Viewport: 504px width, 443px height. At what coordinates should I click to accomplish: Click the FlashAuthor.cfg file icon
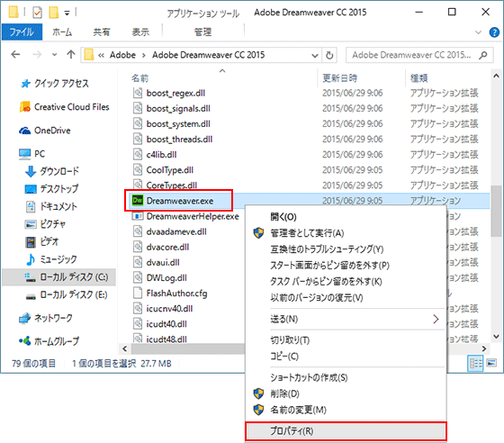pos(138,293)
